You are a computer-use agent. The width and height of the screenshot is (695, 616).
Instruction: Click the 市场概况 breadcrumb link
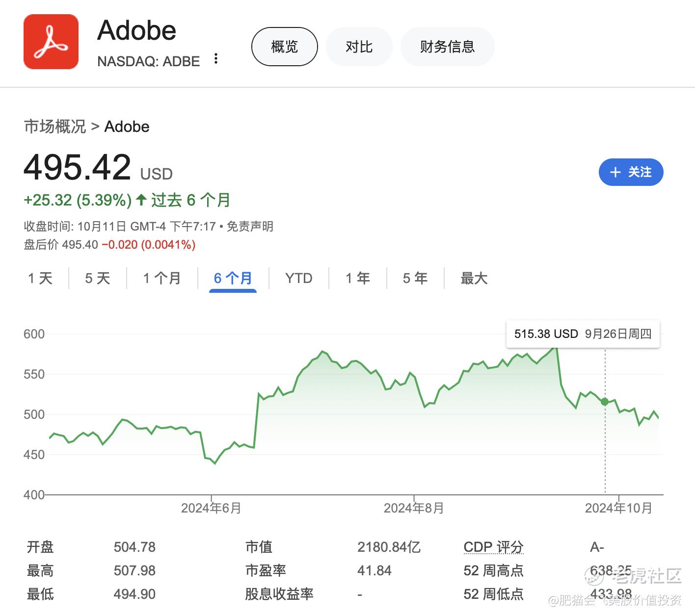(x=55, y=127)
